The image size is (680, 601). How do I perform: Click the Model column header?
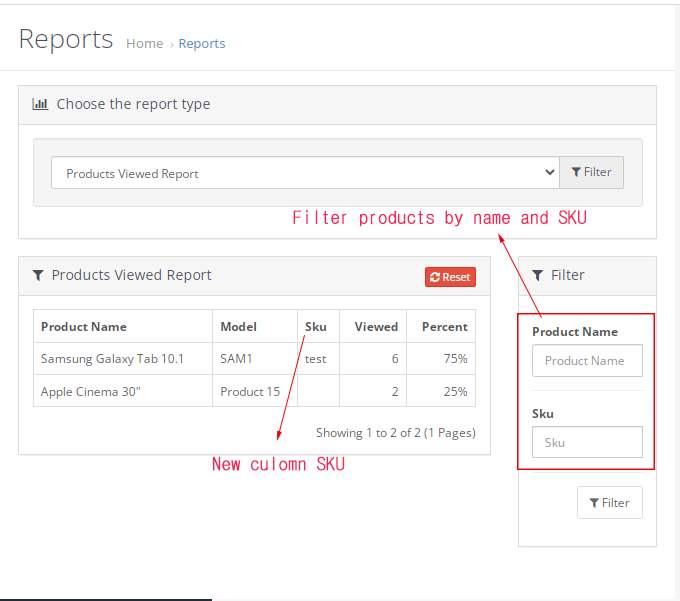coord(238,327)
